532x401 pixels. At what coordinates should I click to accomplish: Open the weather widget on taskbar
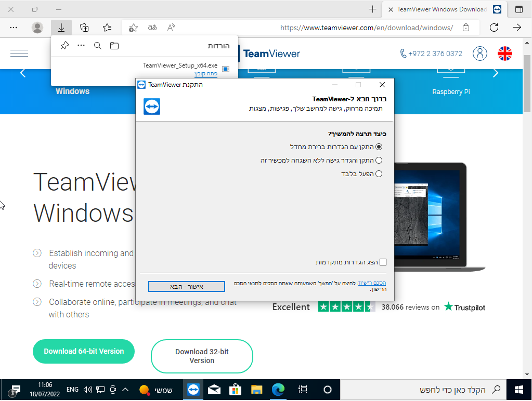[x=155, y=390]
